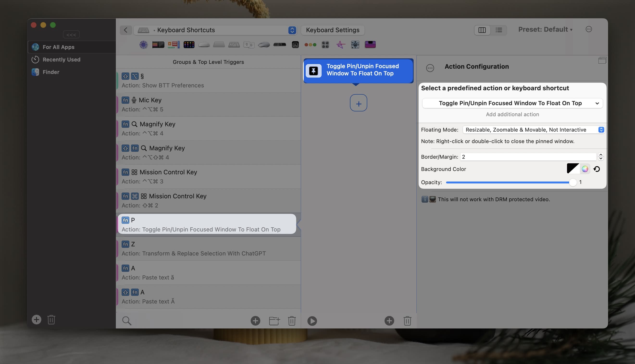Viewport: 635px width, 364px height.
Task: Open the Background Color swatch
Action: click(573, 169)
